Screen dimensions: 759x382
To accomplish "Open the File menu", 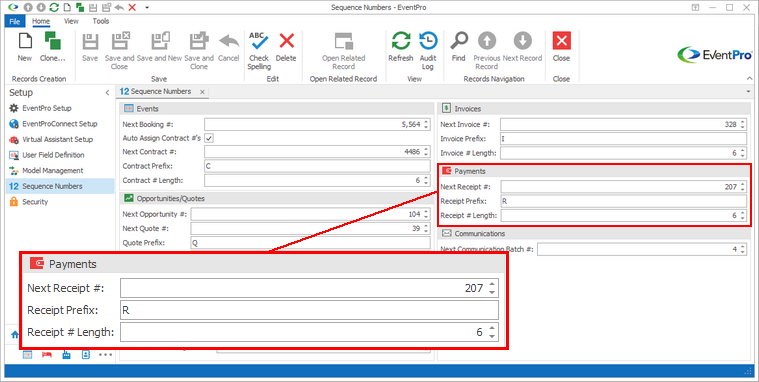I will 15,21.
